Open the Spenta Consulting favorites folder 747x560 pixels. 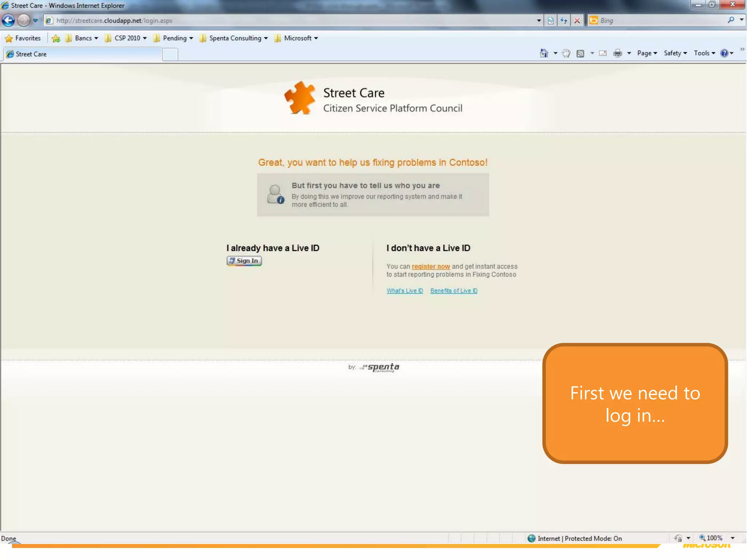[234, 38]
